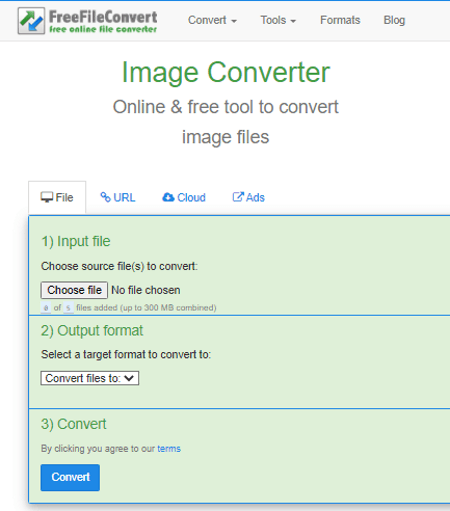Click the FreeFileConvert arrows logo icon
450x511 pixels.
coord(31,21)
